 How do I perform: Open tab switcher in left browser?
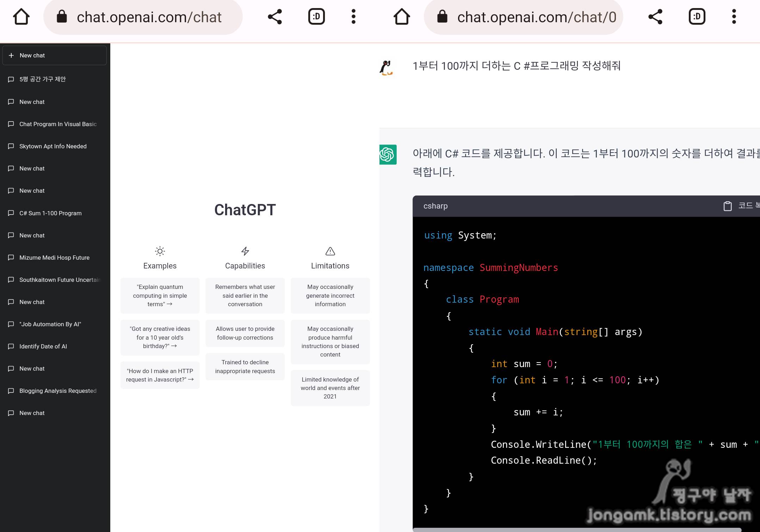pyautogui.click(x=316, y=17)
